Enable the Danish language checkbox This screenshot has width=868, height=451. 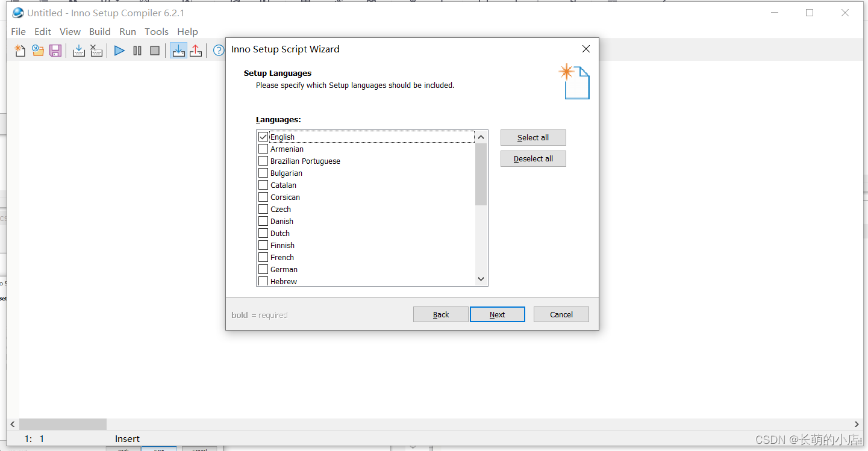click(x=263, y=221)
